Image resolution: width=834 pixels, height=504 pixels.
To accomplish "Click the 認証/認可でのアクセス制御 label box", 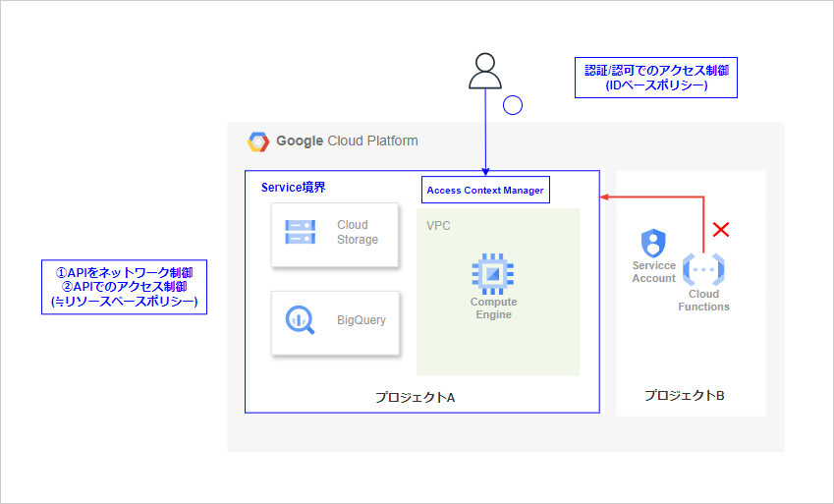I will pos(656,78).
